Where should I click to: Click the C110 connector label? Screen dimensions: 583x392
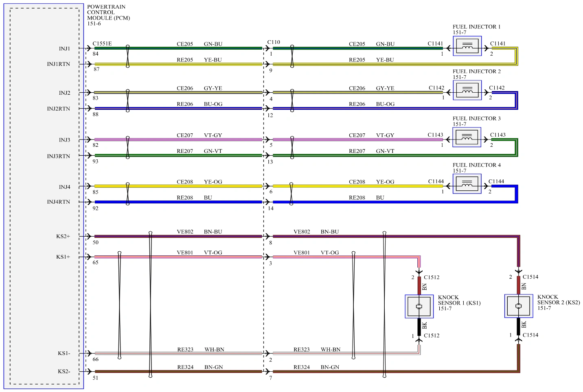274,42
